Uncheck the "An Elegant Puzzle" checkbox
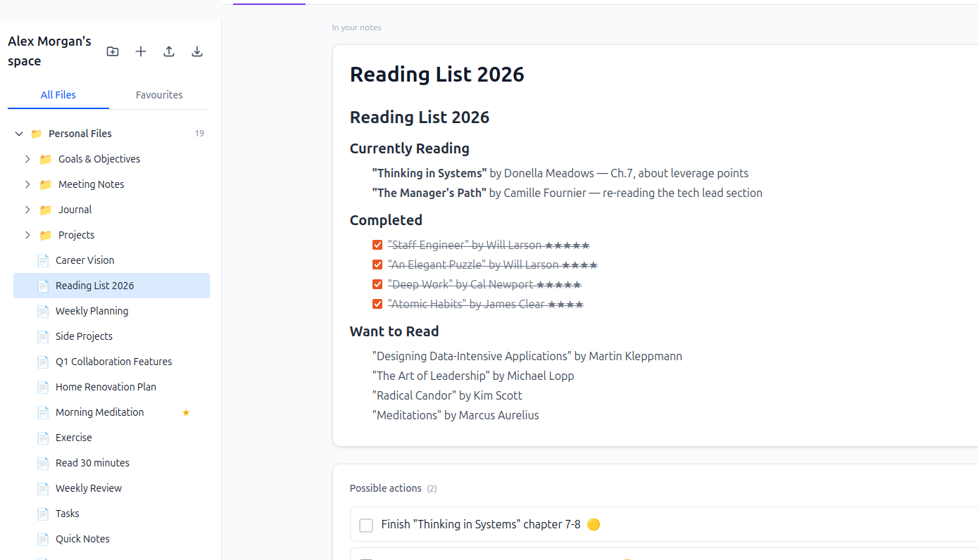 tap(377, 265)
